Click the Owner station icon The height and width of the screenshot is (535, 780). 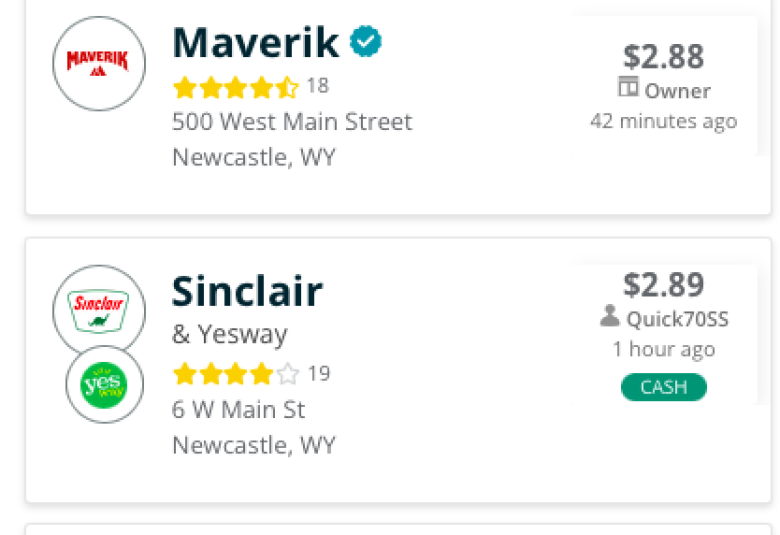coord(628,87)
